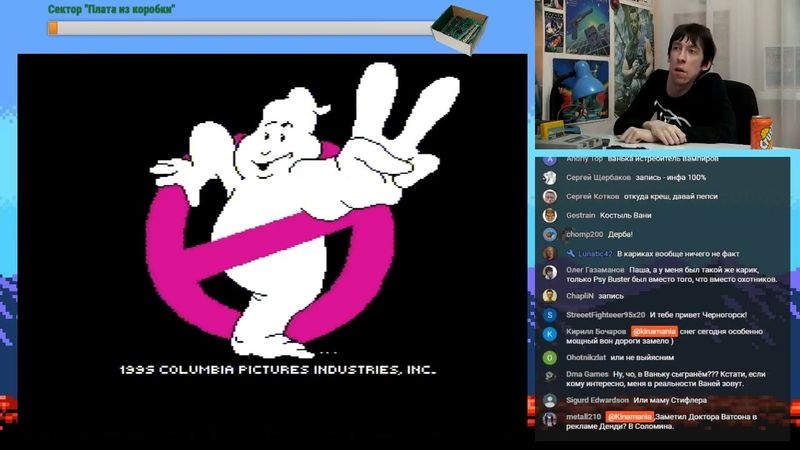This screenshot has height=450, width=800.
Task: Select Олег Газаманов's avatar in chat
Action: click(x=549, y=272)
